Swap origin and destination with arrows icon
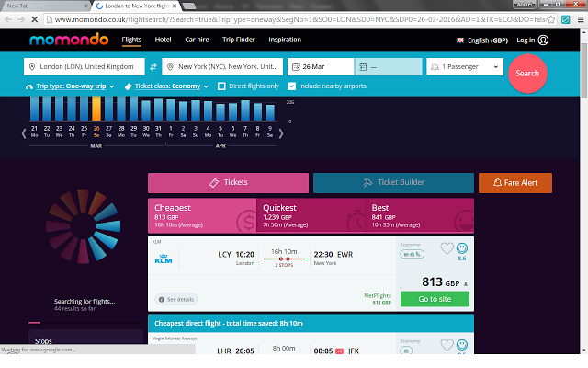 (x=153, y=67)
